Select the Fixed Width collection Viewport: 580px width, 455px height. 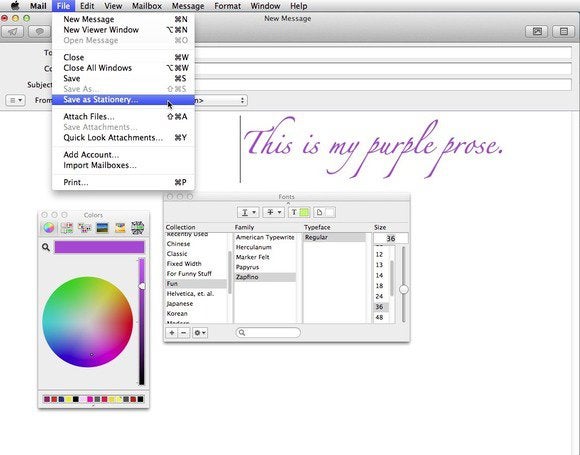(196, 264)
